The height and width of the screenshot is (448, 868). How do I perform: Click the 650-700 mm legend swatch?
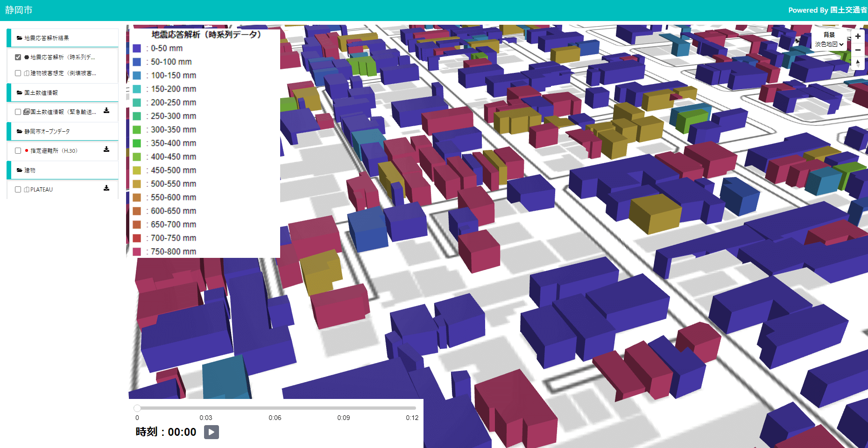coord(137,224)
